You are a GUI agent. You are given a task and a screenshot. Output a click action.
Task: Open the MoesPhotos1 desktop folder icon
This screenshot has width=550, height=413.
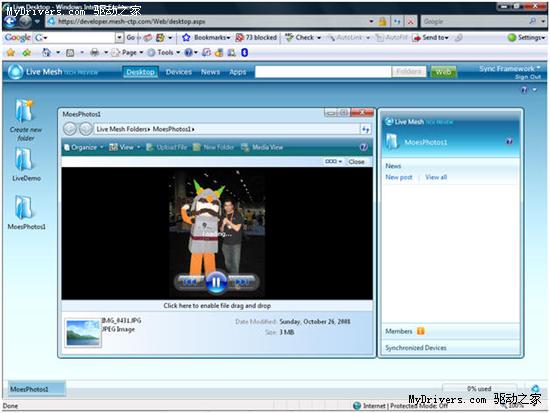24,208
